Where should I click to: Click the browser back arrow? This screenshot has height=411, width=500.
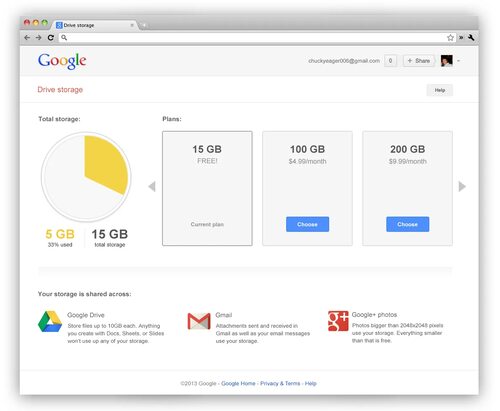click(x=27, y=38)
